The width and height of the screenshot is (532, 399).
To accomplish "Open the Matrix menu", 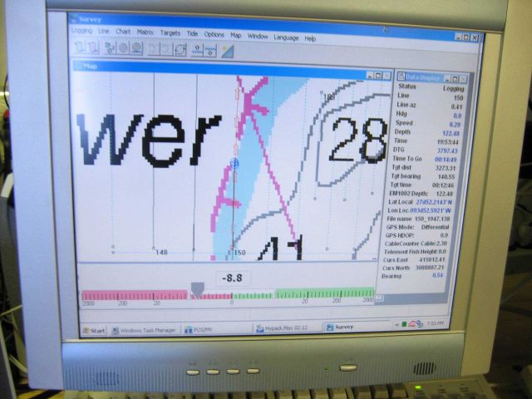I will pyautogui.click(x=145, y=32).
